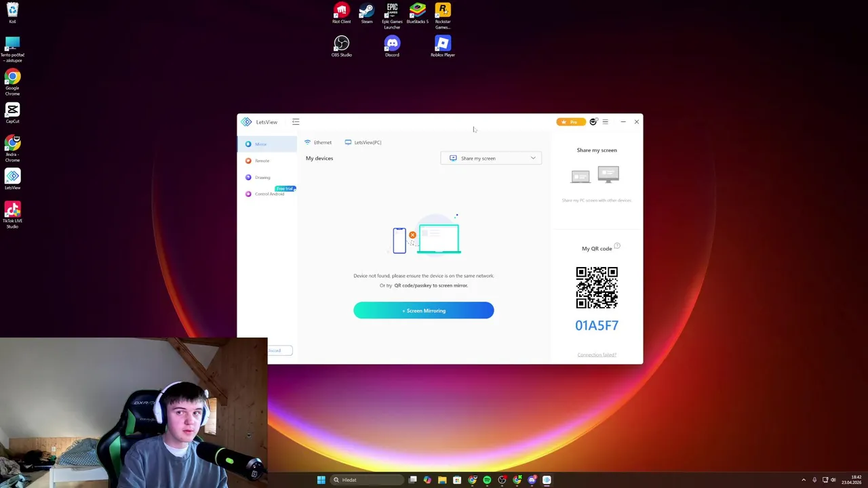Click the Device not found message text
Viewport: 868px width, 488px height.
(x=424, y=276)
